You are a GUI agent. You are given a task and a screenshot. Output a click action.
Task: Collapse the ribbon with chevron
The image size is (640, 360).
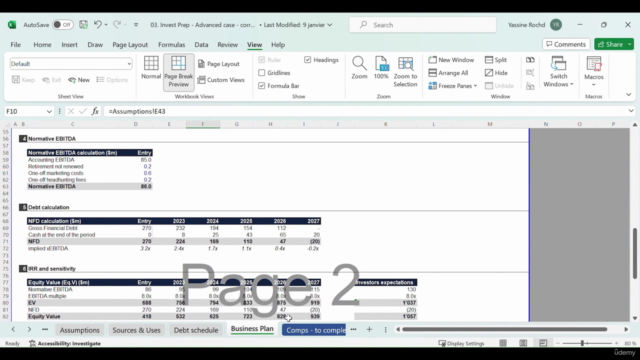pyautogui.click(x=629, y=95)
